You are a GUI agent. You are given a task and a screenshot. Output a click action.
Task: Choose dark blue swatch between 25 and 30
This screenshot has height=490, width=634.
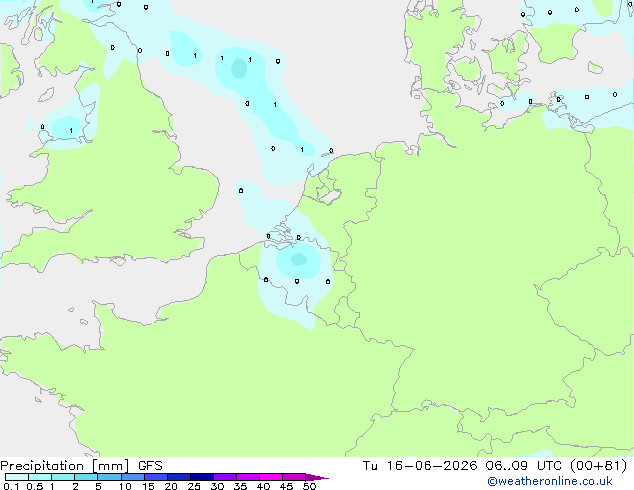point(202,477)
